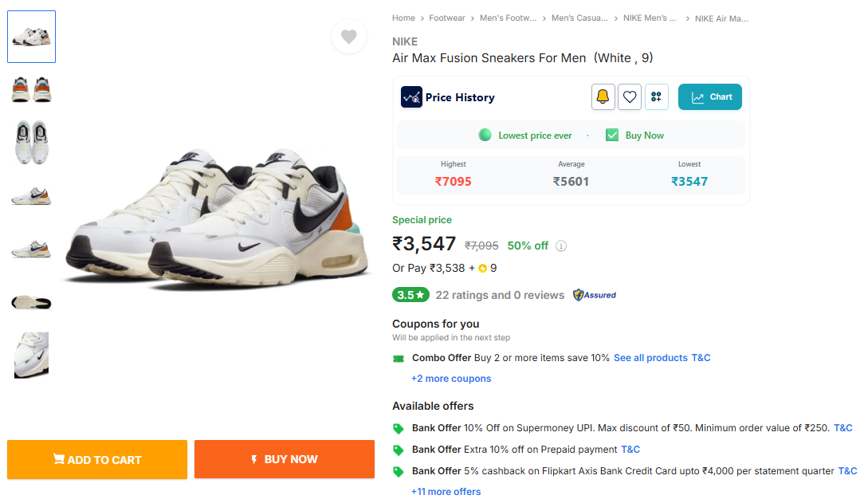Toggle the Buy Now green checkbox
Screen dimensions: 868x499
[612, 136]
